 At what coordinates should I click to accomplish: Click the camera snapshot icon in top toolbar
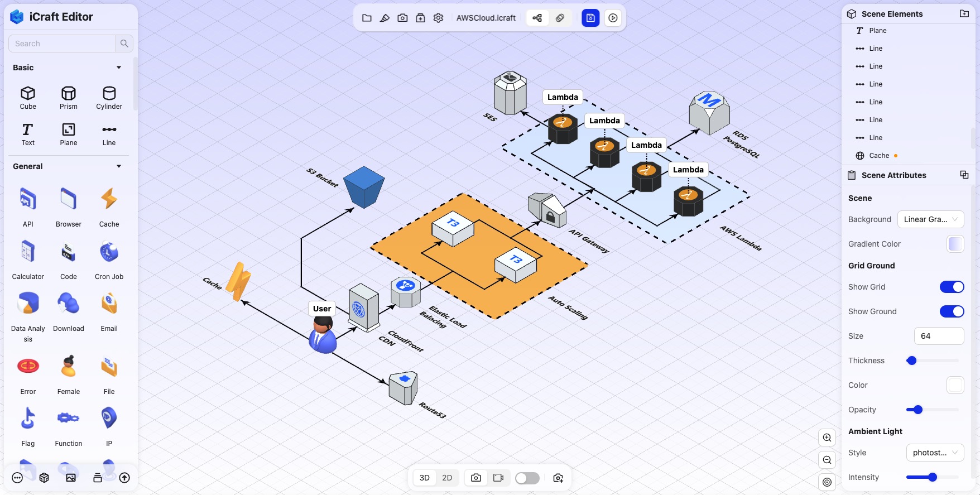[x=402, y=18]
